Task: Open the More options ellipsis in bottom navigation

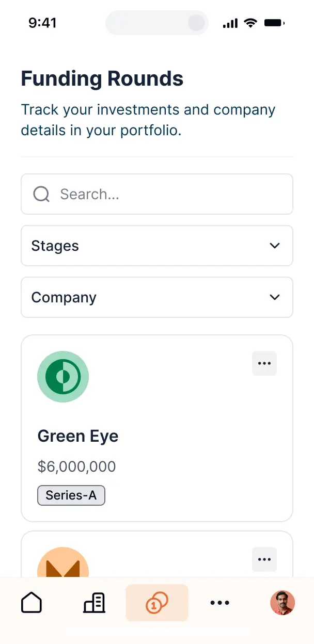Action: point(219,602)
